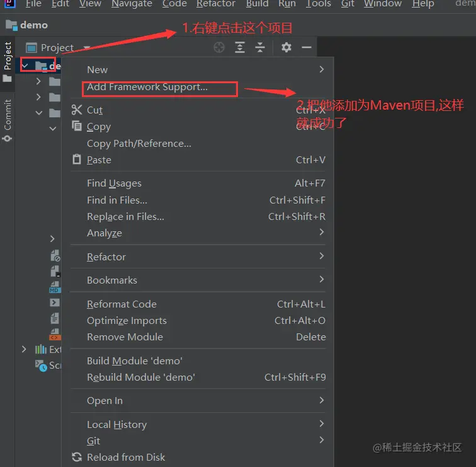
Task: Hide the Project panel with minus icon
Action: 307,47
